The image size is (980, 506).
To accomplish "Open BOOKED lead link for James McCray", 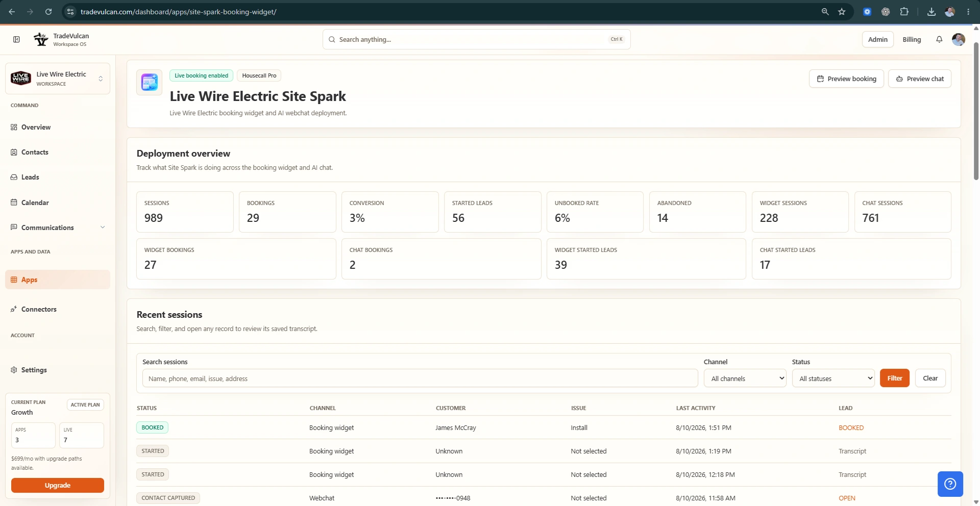I will coord(851,428).
